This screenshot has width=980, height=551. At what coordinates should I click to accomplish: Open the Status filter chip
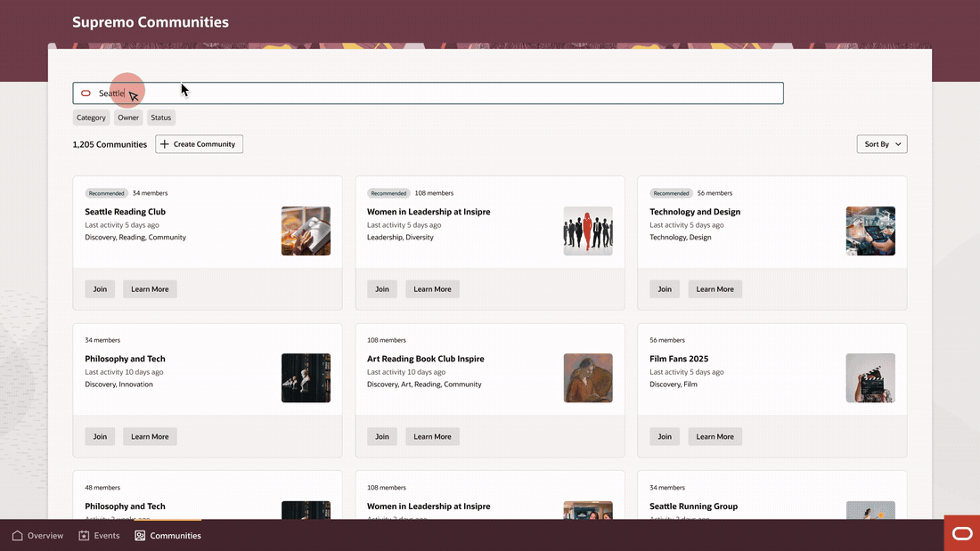pos(160,117)
